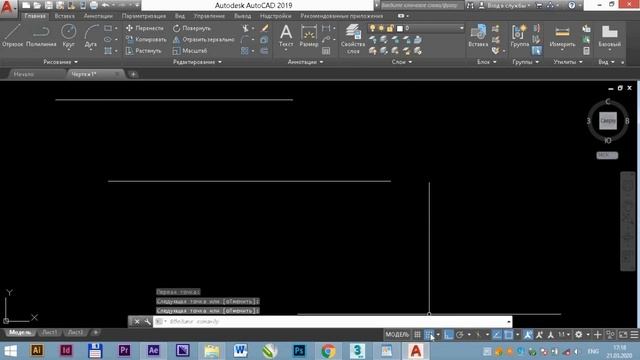The height and width of the screenshot is (360, 640).
Task: Open Свойства слоя (Layer Properties)
Action: [353, 39]
